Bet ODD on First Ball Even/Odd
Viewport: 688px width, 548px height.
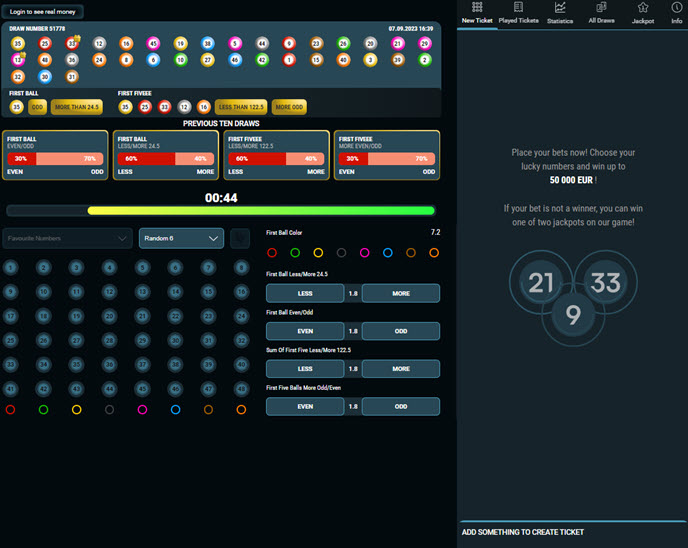(x=400, y=331)
